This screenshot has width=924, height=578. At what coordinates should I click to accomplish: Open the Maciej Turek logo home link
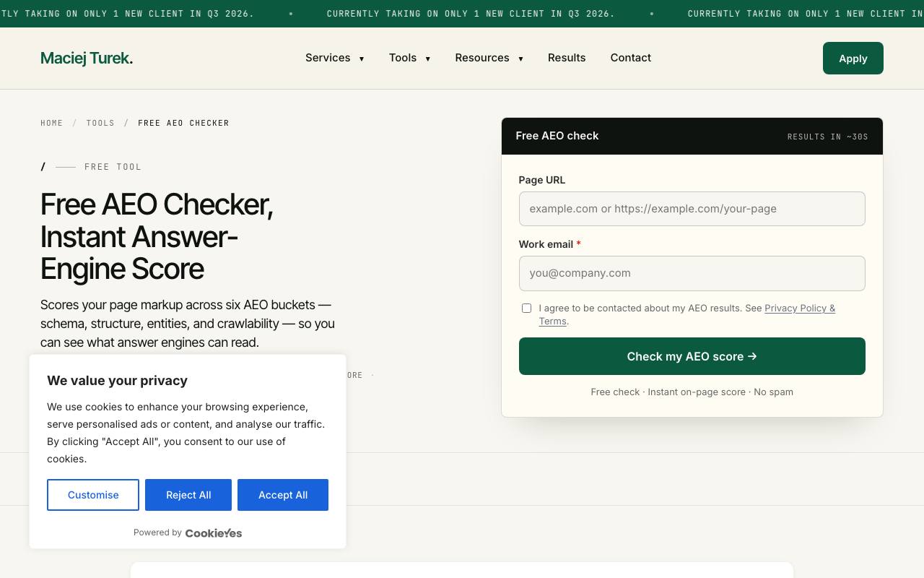87,59
